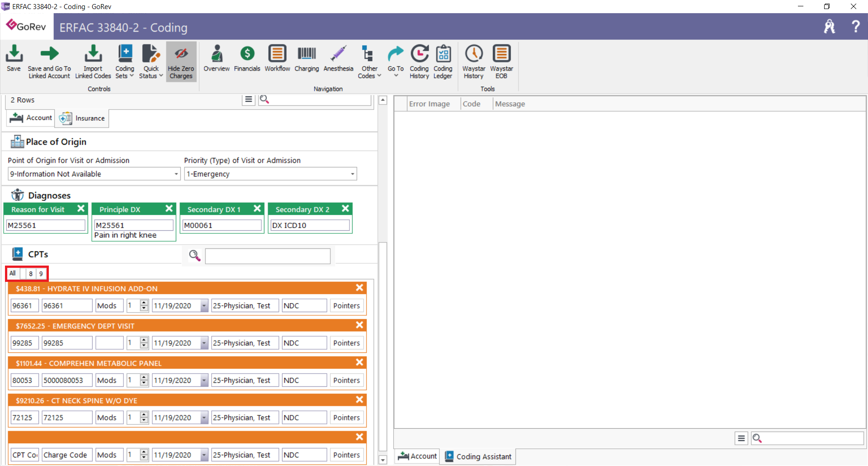Click the Secondary DX 2 code field
Viewport: 868px width, 466px height.
pos(310,225)
